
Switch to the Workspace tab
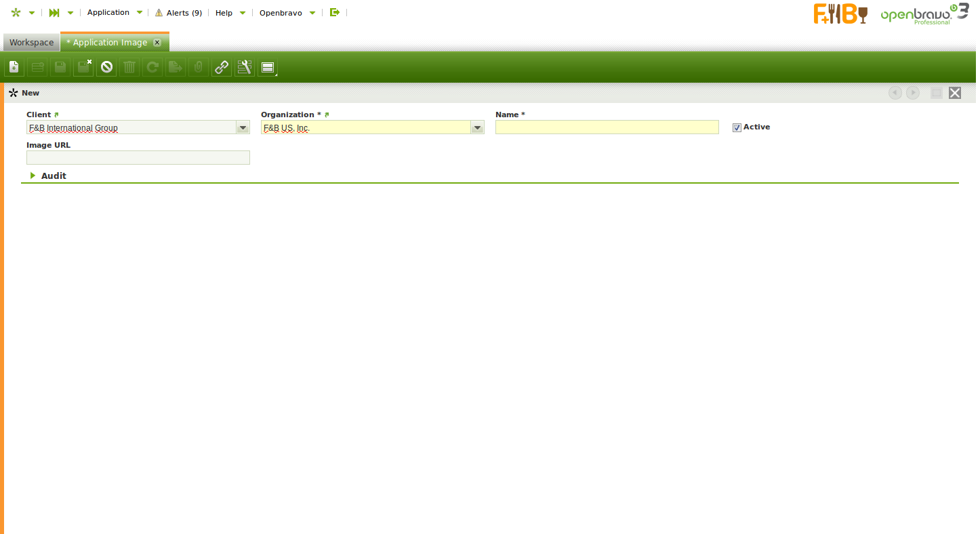[31, 42]
